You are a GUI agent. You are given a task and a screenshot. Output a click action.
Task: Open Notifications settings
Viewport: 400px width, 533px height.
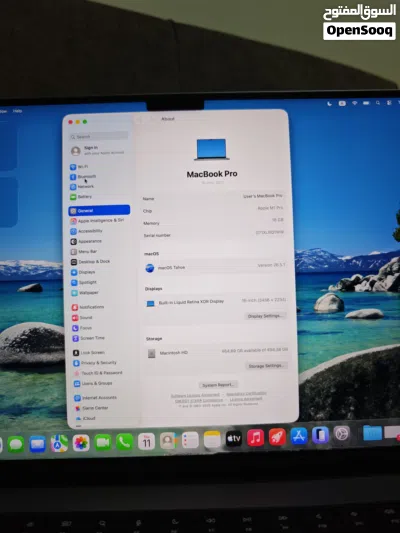(x=88, y=307)
